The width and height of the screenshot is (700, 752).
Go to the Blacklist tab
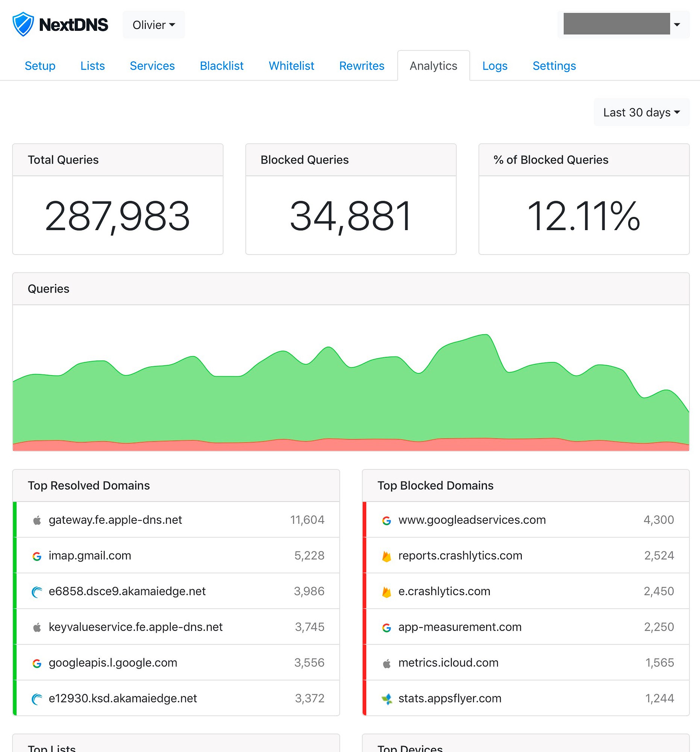pyautogui.click(x=221, y=66)
